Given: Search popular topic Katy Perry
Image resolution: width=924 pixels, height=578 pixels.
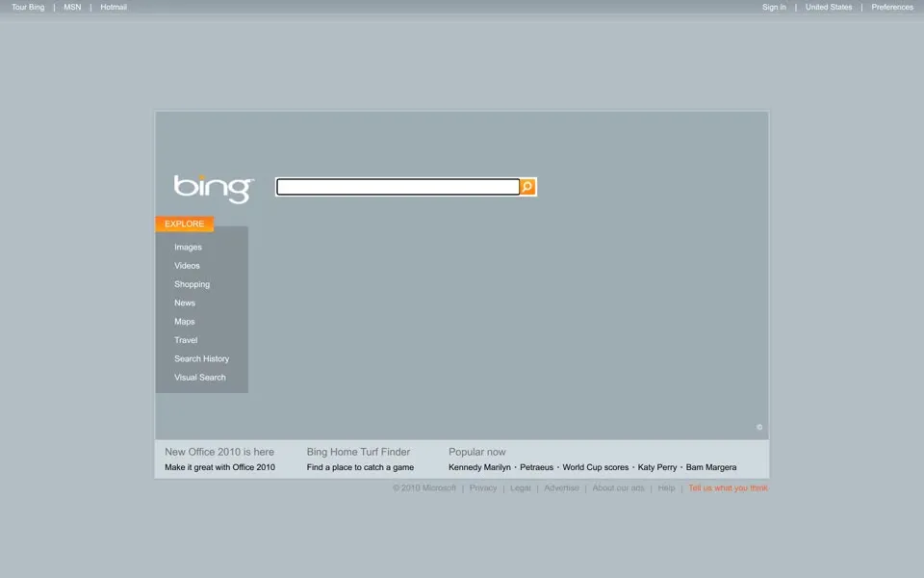Looking at the screenshot, I should click(x=657, y=467).
